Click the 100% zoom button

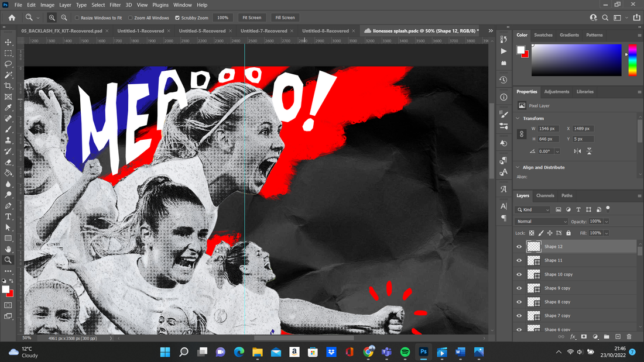tap(222, 18)
